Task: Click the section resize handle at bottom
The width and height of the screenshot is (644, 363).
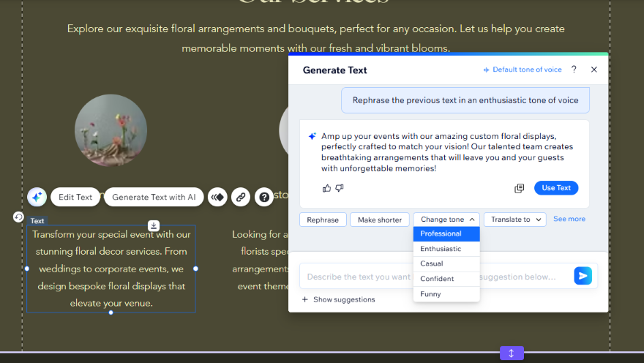Action: (x=512, y=353)
